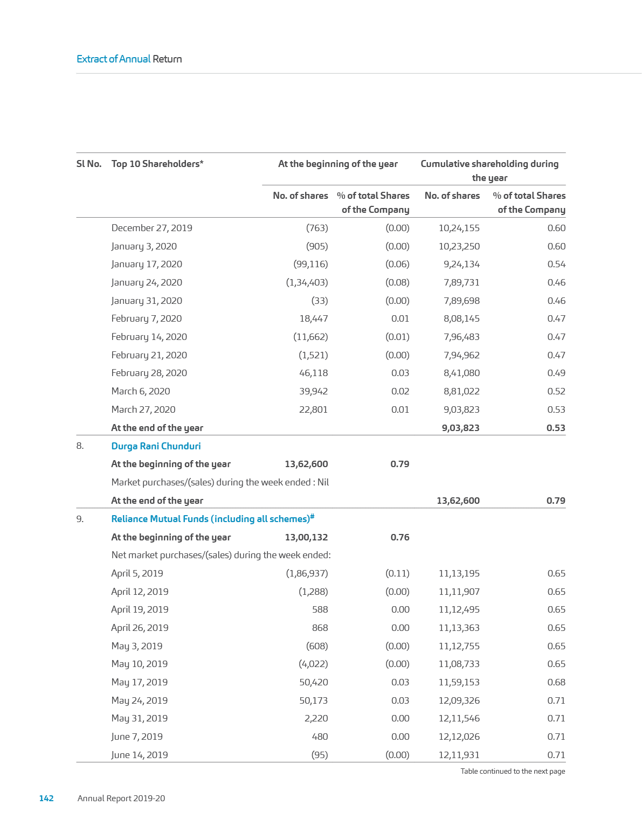Click the cumulative value 12,09,326
The height and width of the screenshot is (840, 642).
pyautogui.click(x=459, y=700)
